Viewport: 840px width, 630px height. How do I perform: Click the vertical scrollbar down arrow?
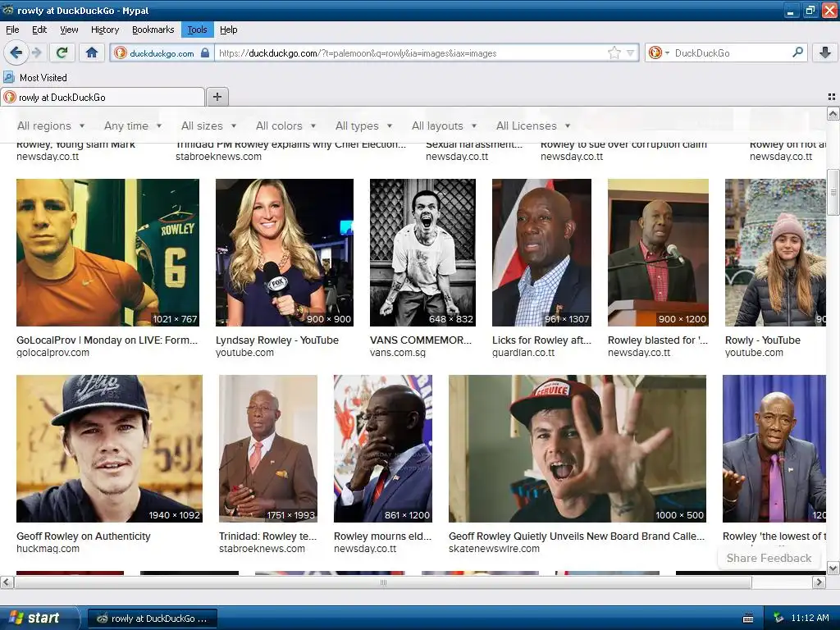[833, 568]
